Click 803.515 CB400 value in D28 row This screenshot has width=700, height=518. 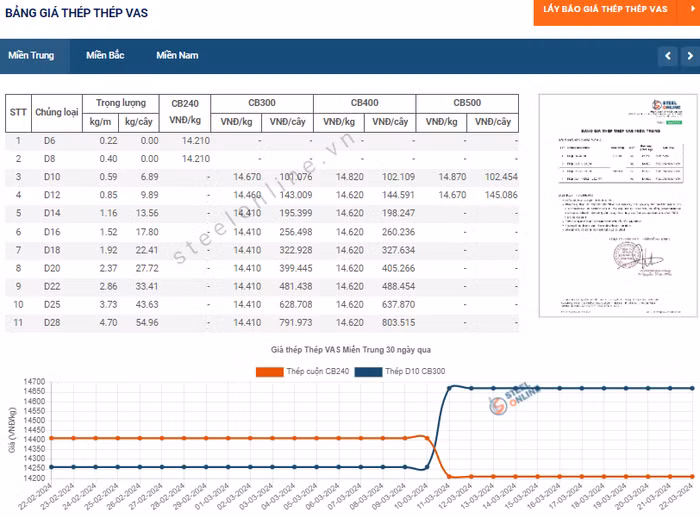click(398, 322)
